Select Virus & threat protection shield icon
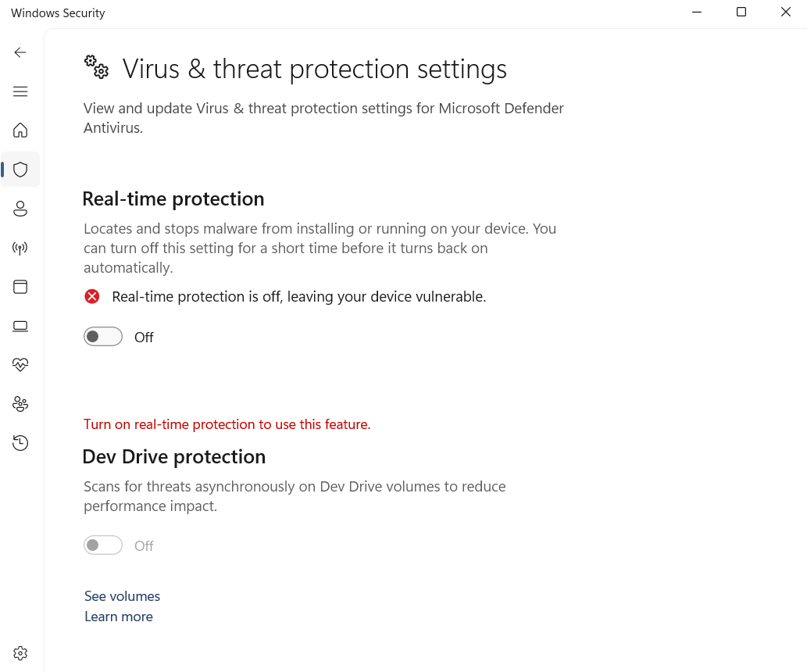Viewport: 807px width, 672px height. tap(20, 170)
